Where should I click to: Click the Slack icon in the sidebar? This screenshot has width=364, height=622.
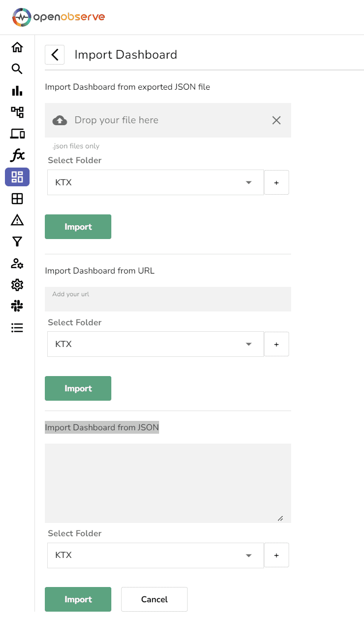17,306
